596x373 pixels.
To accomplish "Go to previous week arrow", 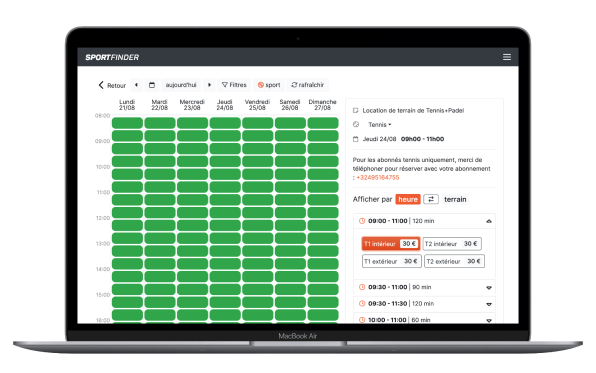I will pos(136,85).
